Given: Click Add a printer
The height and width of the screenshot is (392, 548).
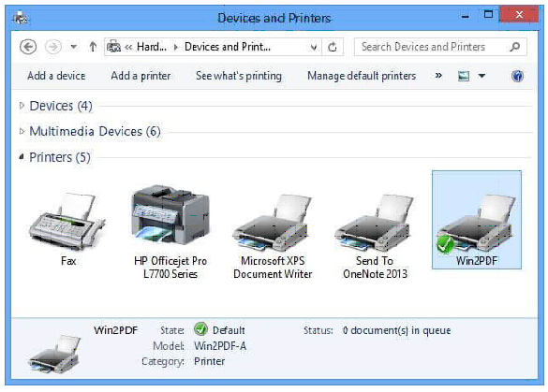Looking at the screenshot, I should point(141,76).
